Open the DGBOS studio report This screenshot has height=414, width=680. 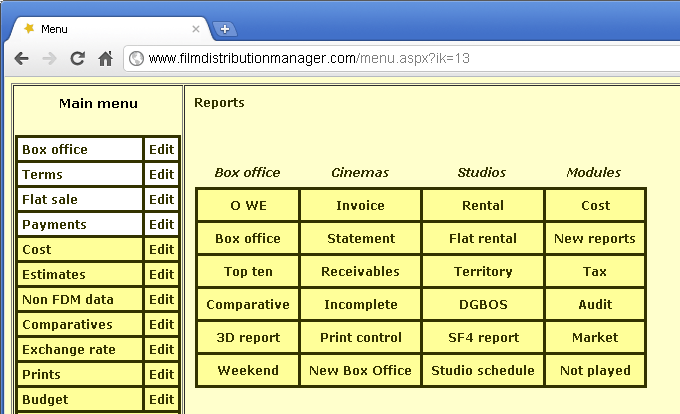click(483, 305)
